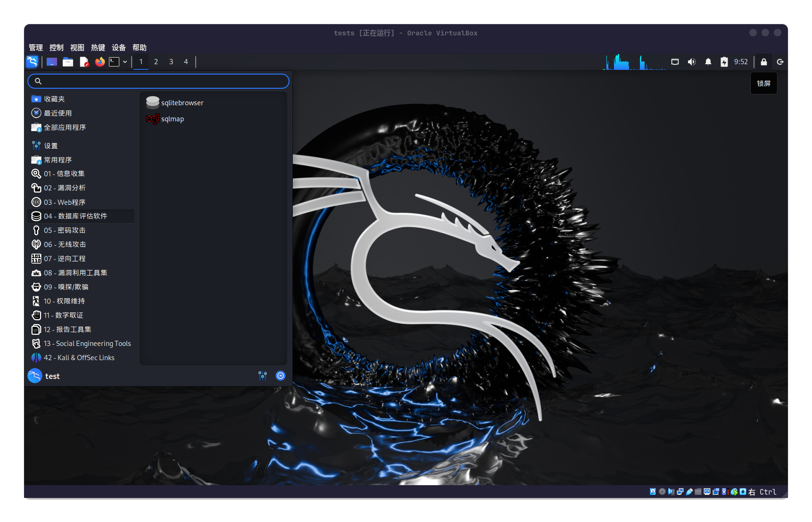Switch to workspace 2

156,62
